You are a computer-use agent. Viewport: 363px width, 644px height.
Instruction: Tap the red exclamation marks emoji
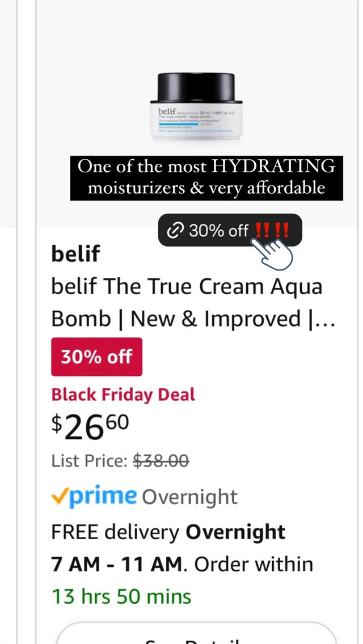coord(271,230)
